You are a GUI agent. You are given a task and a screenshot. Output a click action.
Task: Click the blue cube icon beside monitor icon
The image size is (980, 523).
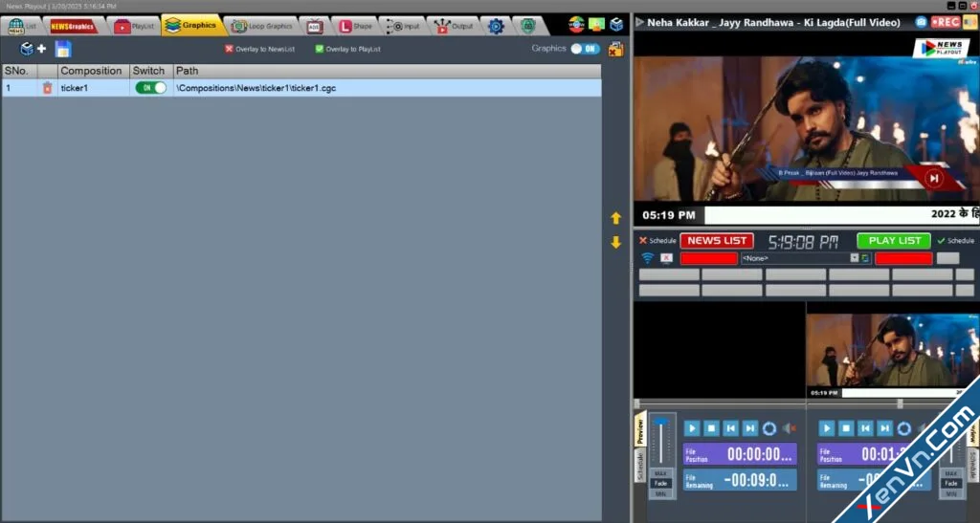617,24
